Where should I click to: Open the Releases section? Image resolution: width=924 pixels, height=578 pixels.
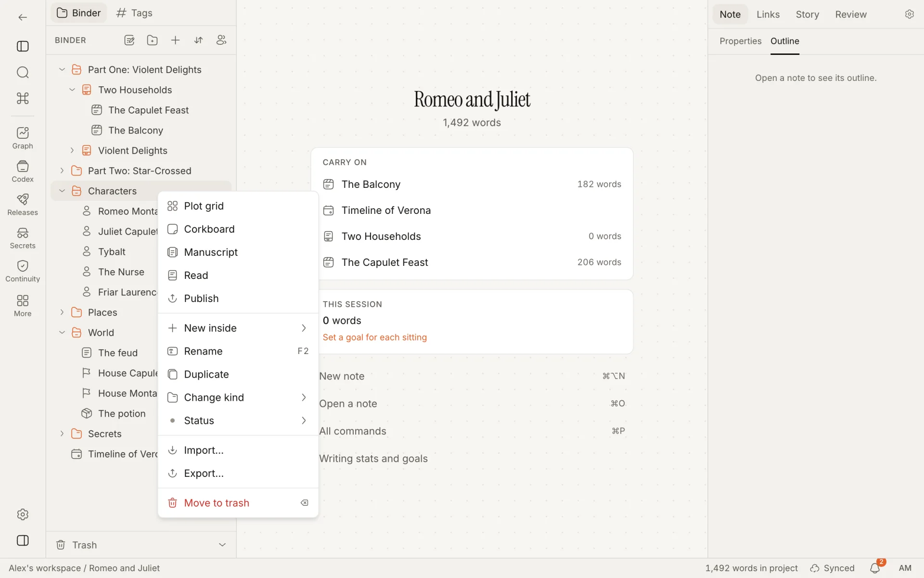tap(23, 205)
